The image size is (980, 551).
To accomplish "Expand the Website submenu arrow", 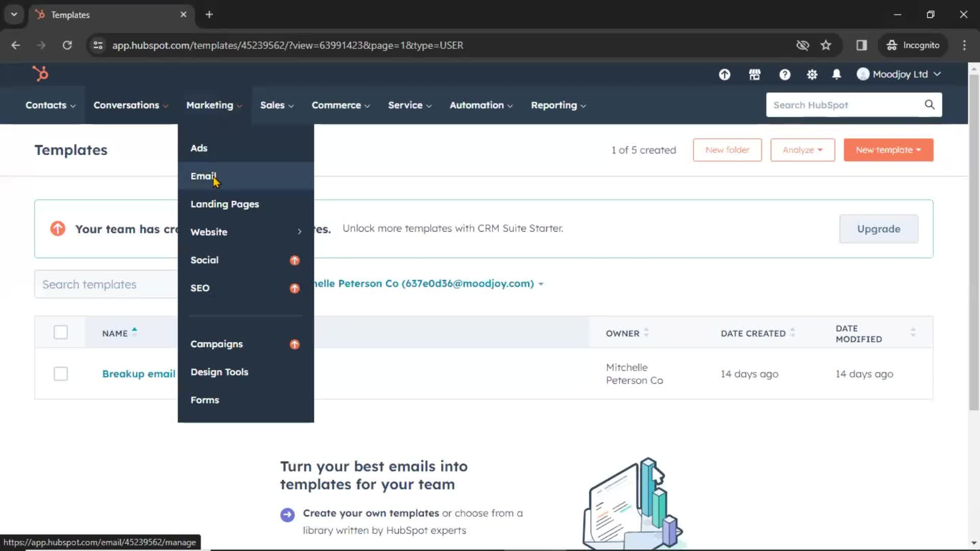I will 300,232.
